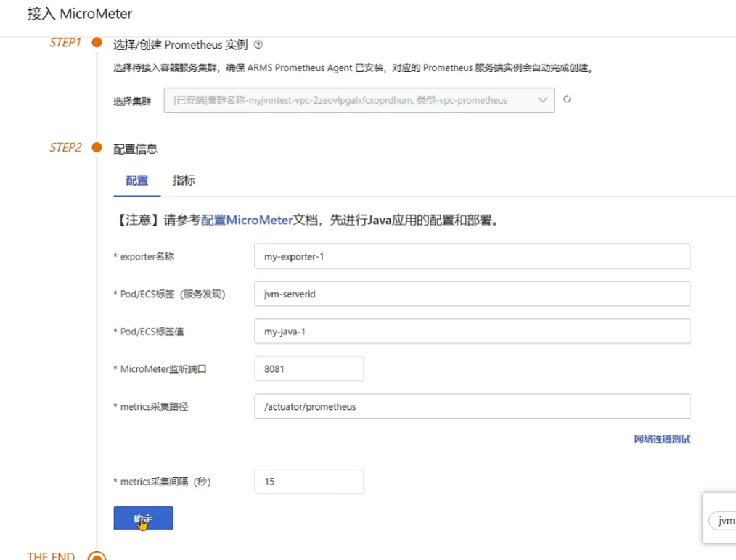Click the Pod/ECS标签值 field label
736x560 pixels.
point(152,332)
